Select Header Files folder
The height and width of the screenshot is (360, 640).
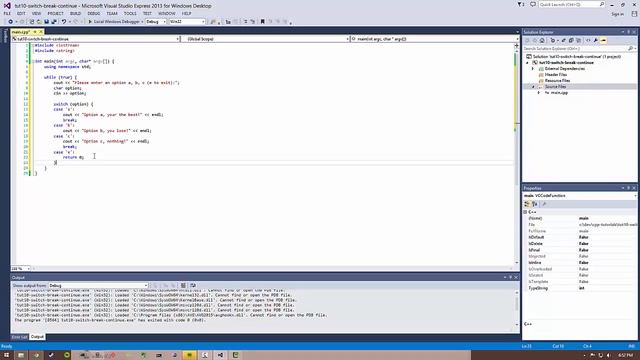coord(556,75)
